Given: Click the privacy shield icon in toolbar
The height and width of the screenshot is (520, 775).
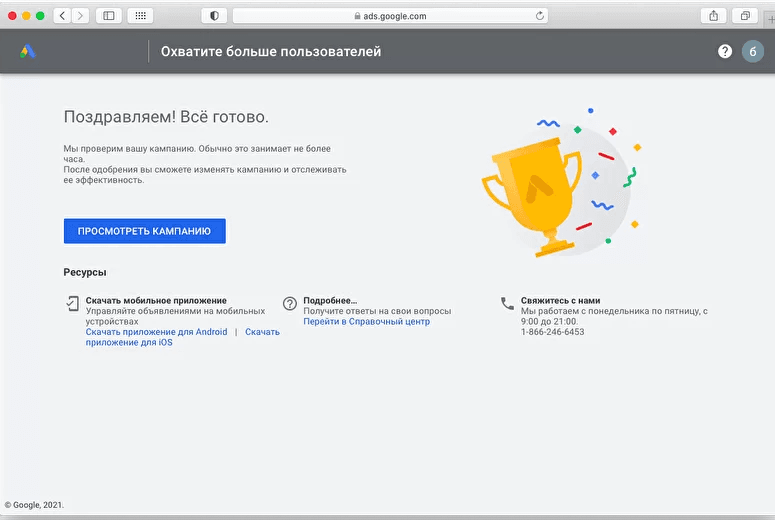Looking at the screenshot, I should pos(214,16).
